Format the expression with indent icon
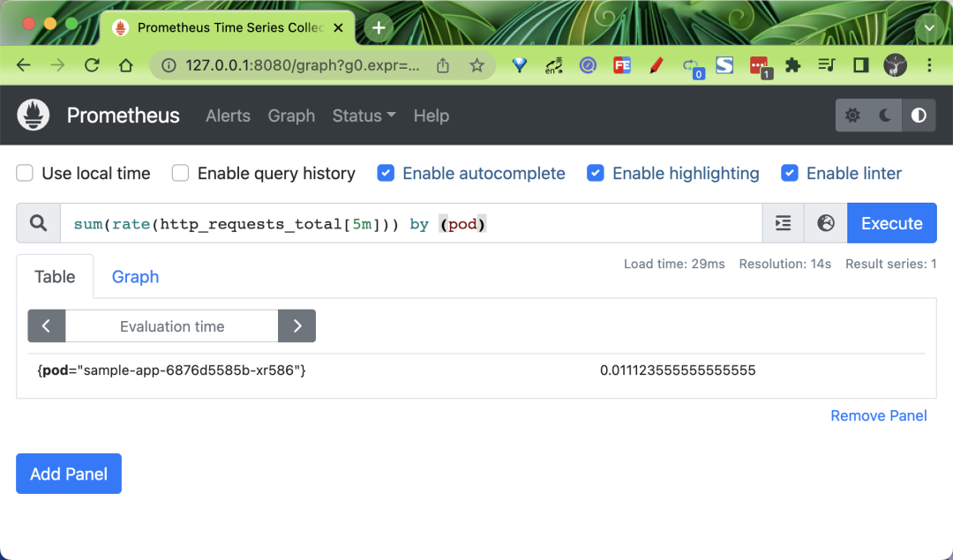The width and height of the screenshot is (953, 560). click(784, 223)
